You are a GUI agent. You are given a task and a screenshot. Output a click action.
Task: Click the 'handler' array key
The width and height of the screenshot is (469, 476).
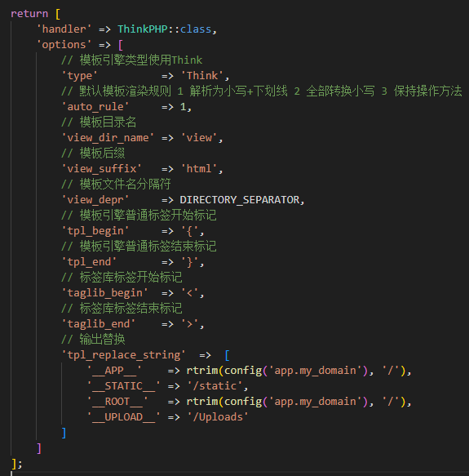(64, 29)
